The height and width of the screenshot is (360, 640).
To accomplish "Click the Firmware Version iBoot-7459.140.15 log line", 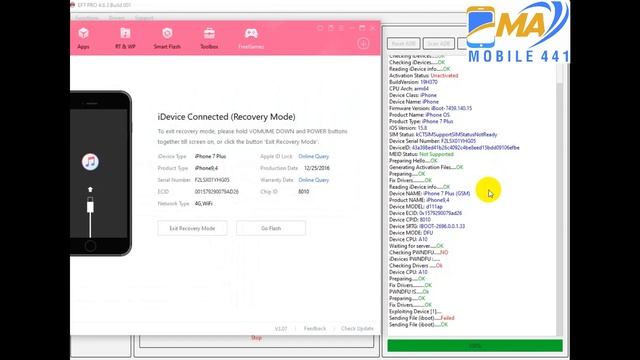I will click(431, 108).
